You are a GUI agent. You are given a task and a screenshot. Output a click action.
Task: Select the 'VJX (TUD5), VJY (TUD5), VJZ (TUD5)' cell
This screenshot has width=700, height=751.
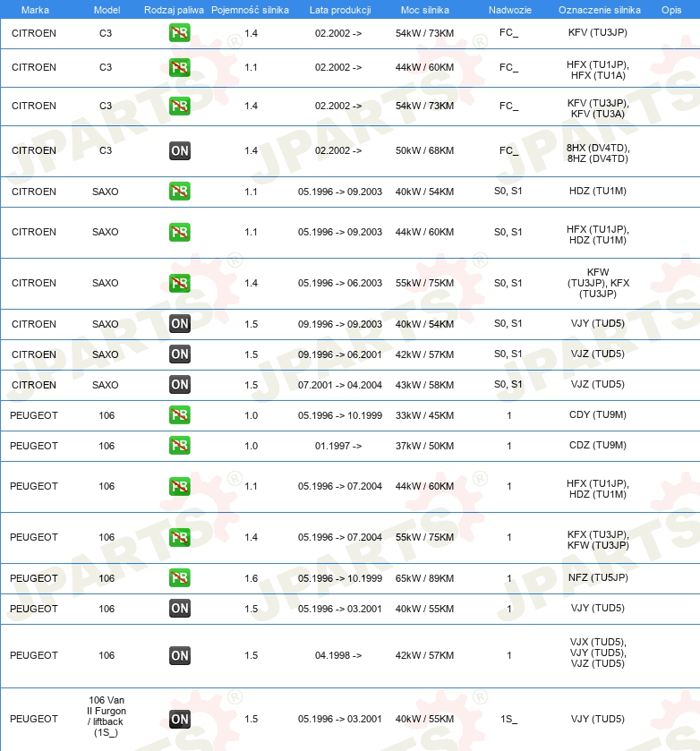[598, 653]
